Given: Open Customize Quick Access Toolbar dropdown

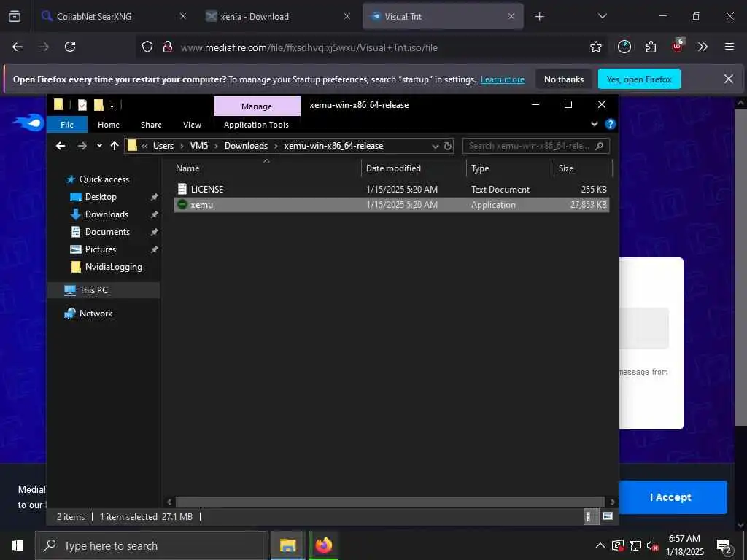Looking at the screenshot, I should [x=112, y=105].
